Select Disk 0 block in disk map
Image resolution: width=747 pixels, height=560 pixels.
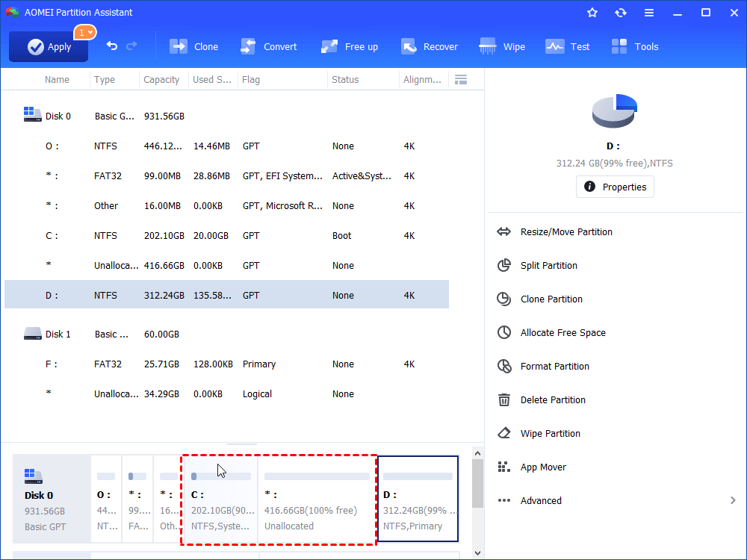click(52, 499)
